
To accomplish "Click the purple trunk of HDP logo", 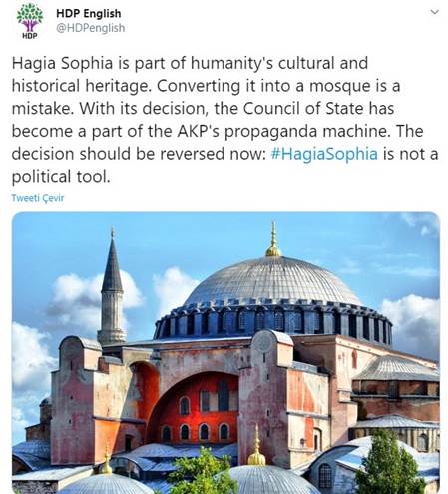I will (x=30, y=26).
